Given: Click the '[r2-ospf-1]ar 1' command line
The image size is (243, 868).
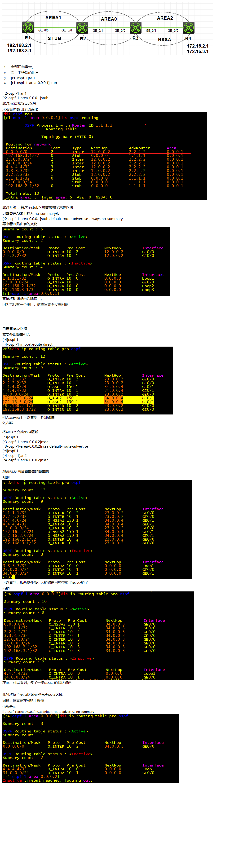Looking at the screenshot, I should pyautogui.click(x=14, y=93).
